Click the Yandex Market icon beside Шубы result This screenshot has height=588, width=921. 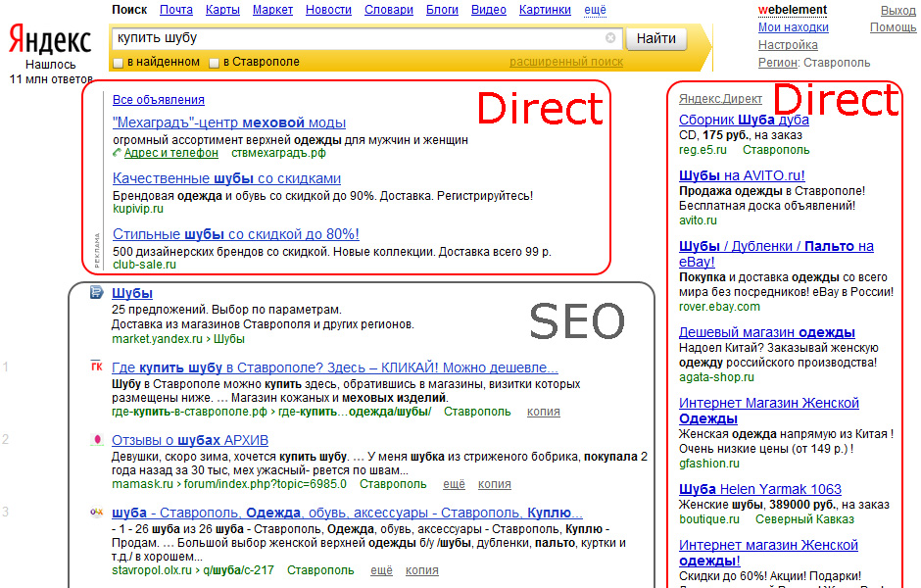tap(96, 292)
